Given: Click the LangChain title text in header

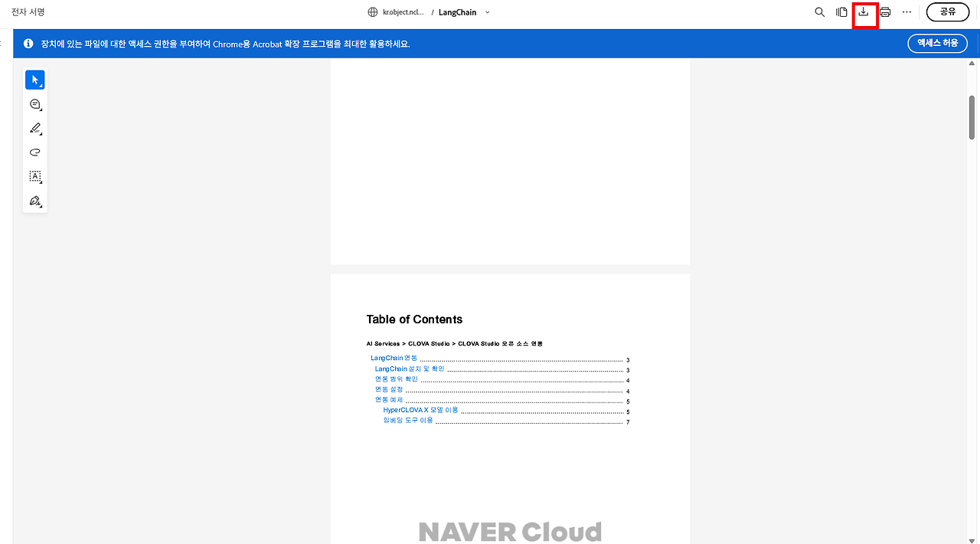Looking at the screenshot, I should (x=457, y=12).
